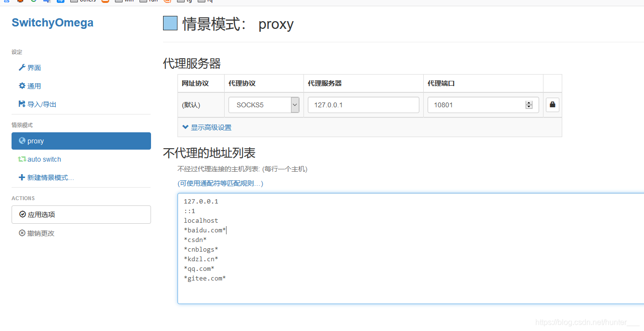Decrease proxy port with stepper down arrow

529,107
